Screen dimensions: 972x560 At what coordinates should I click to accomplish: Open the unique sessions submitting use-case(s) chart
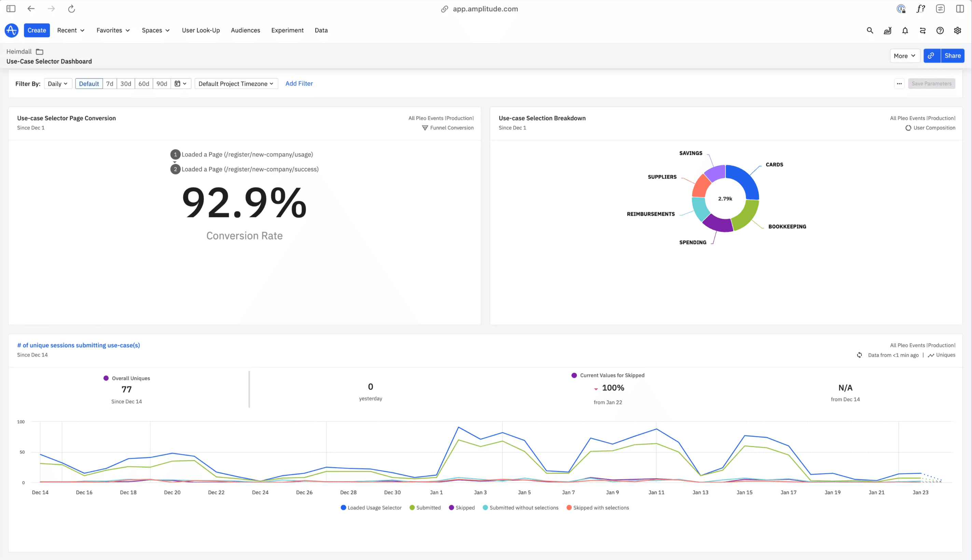(x=79, y=345)
